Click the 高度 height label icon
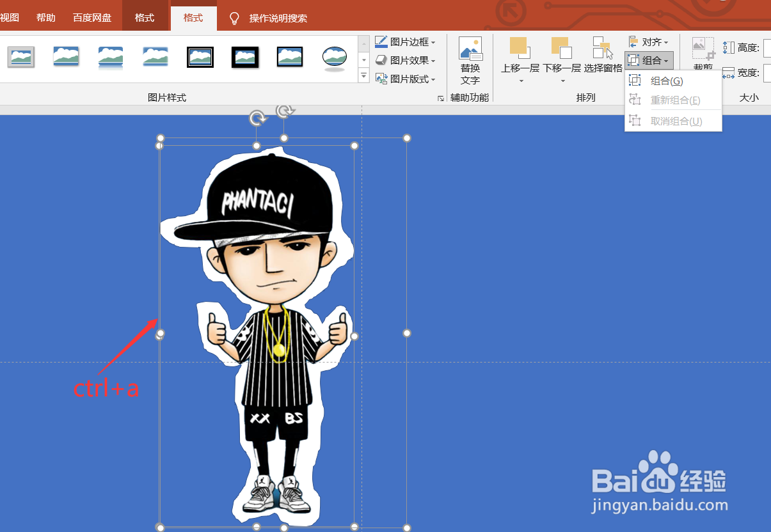Viewport: 771px width, 532px height. tap(729, 47)
